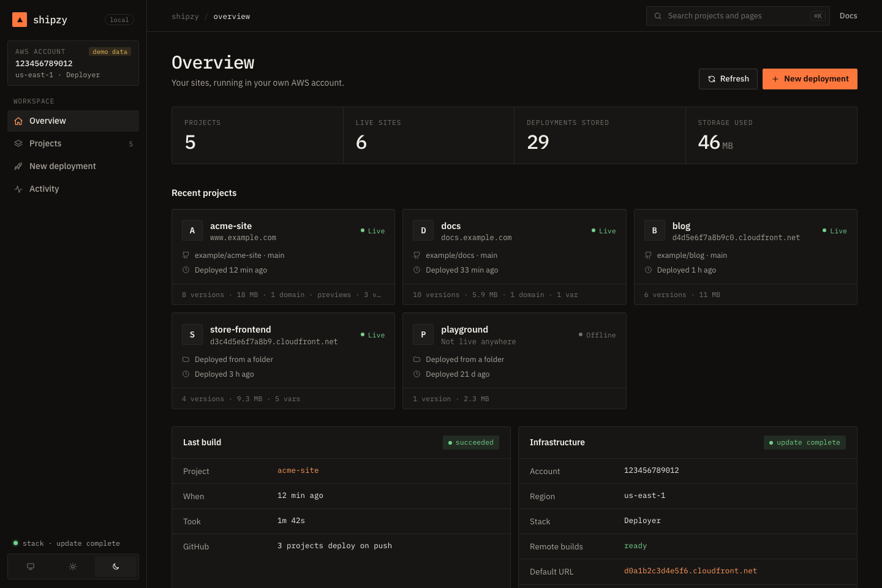Click the store-frontend 'S' avatar tile

(192, 334)
